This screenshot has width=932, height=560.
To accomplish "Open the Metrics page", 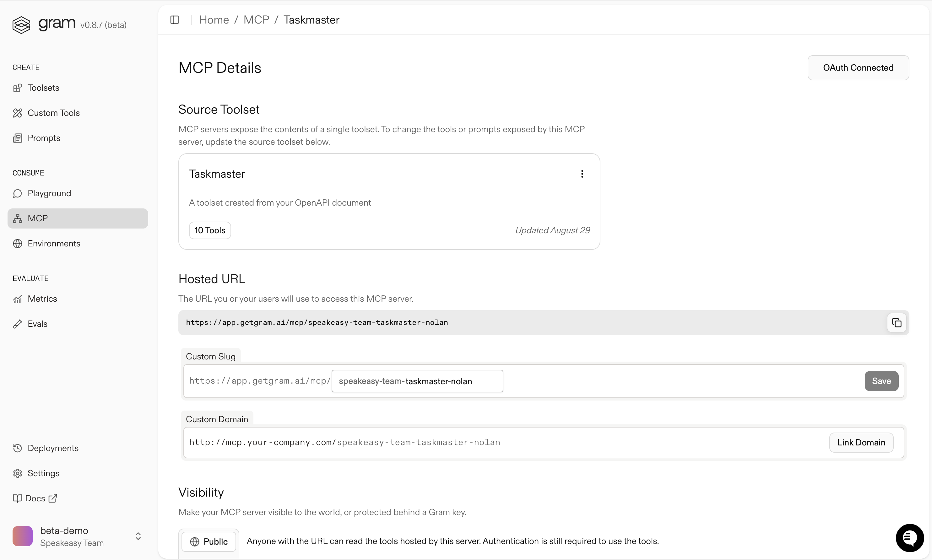I will click(x=42, y=299).
